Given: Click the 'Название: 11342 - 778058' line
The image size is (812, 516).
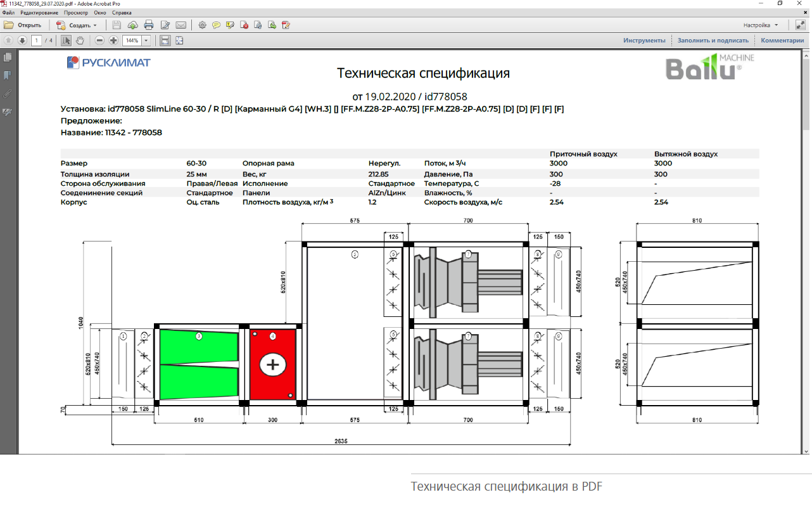Looking at the screenshot, I should (x=111, y=132).
